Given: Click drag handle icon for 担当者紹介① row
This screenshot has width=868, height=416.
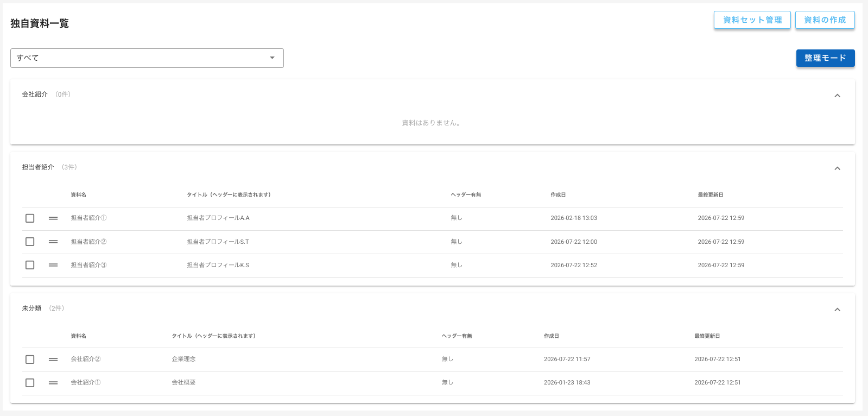Looking at the screenshot, I should [x=53, y=218].
